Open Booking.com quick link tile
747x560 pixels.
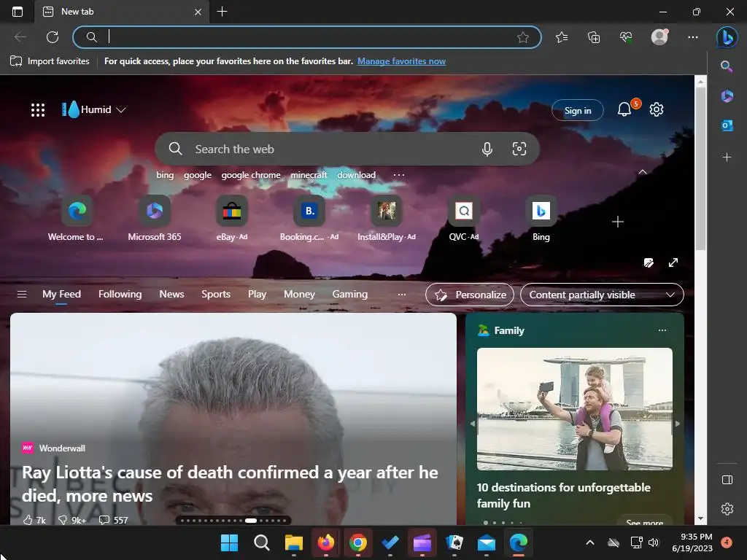coord(309,219)
